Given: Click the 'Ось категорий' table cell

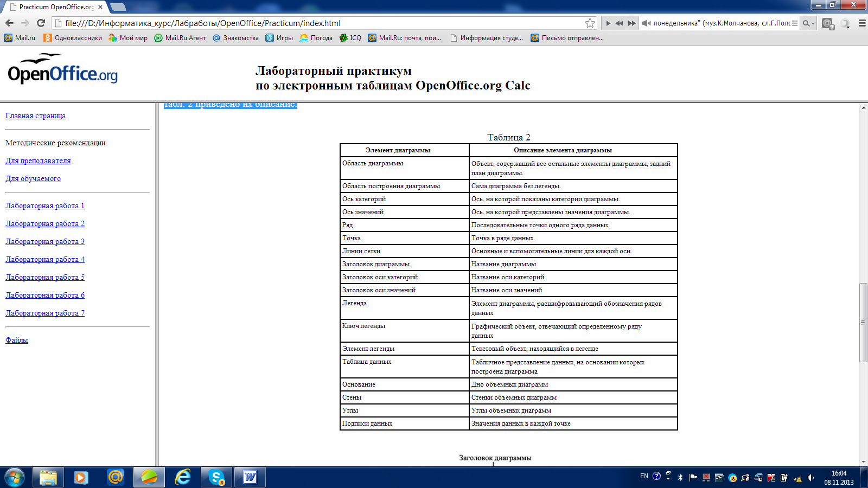Looking at the screenshot, I should [x=404, y=199].
